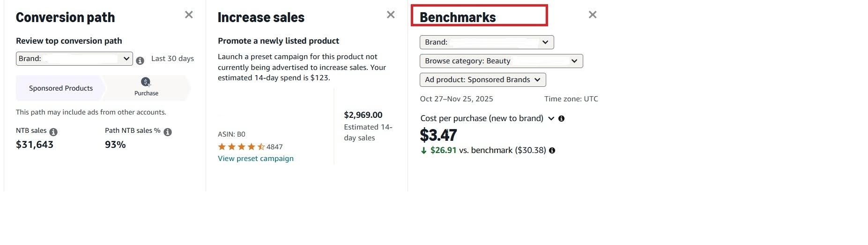Open Ad product: Sponsored Brands dropdown

coord(482,80)
